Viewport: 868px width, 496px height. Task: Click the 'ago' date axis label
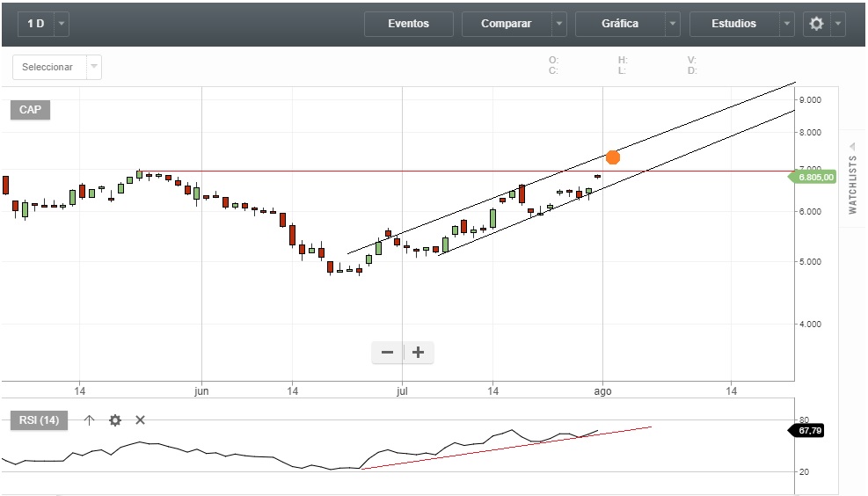(602, 391)
